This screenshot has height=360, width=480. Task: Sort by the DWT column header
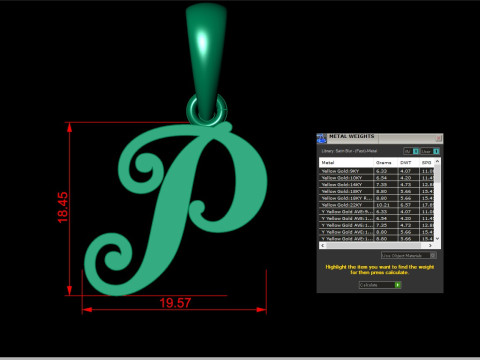(x=408, y=162)
